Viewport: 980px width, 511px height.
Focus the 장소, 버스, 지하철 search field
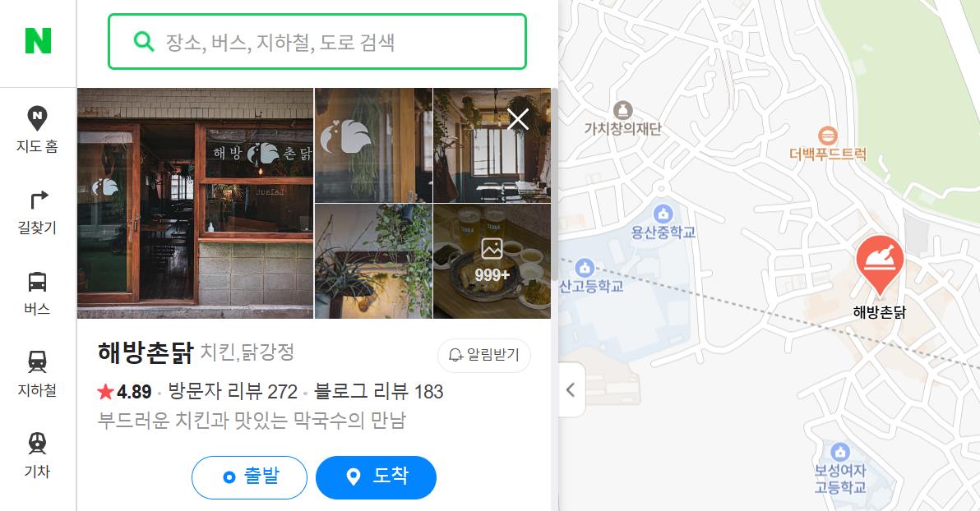(317, 42)
